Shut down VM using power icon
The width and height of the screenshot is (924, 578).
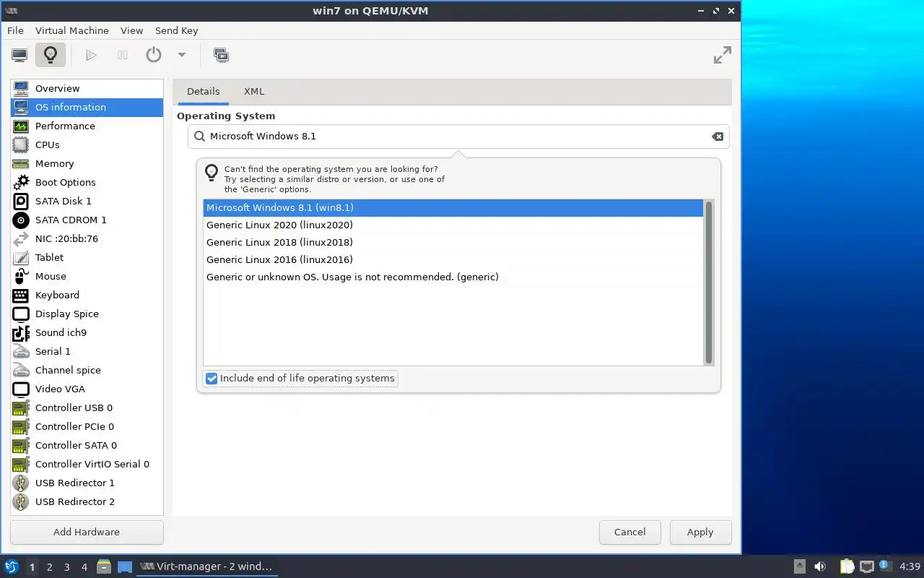point(154,55)
